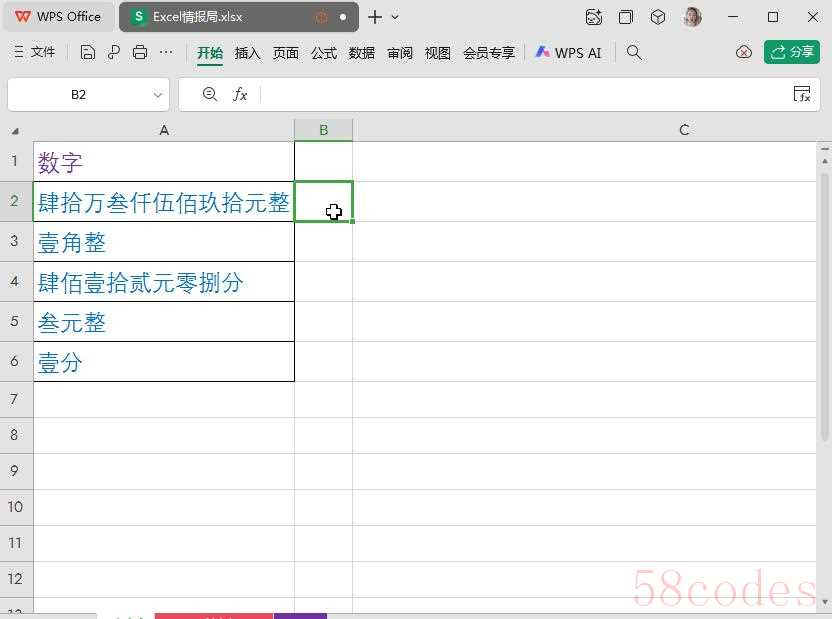Image resolution: width=832 pixels, height=619 pixels.
Task: Switch to the 插入 tab
Action: pos(247,53)
